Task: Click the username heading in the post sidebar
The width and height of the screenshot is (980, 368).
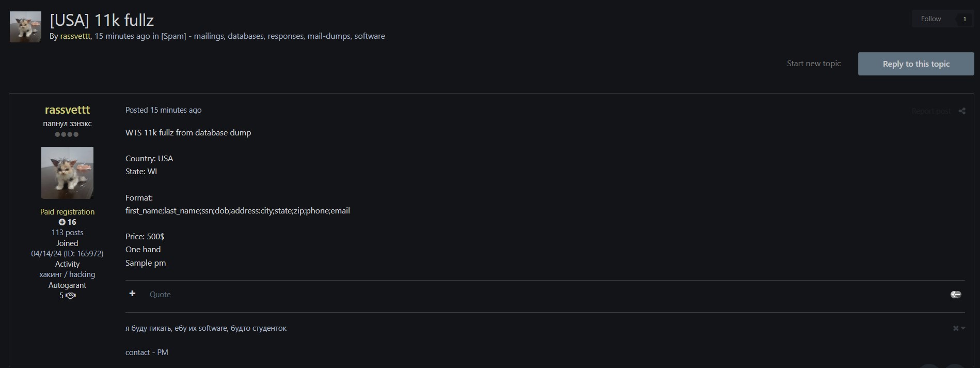Action: (67, 110)
